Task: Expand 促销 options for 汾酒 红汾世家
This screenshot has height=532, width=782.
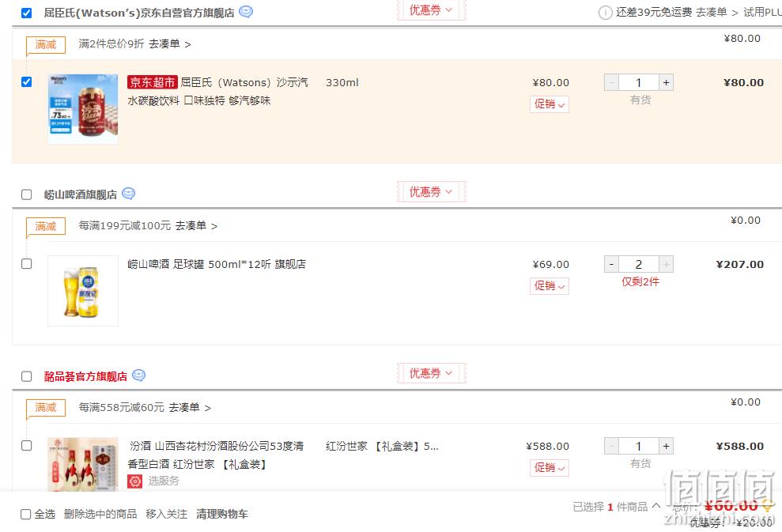Action: point(549,468)
